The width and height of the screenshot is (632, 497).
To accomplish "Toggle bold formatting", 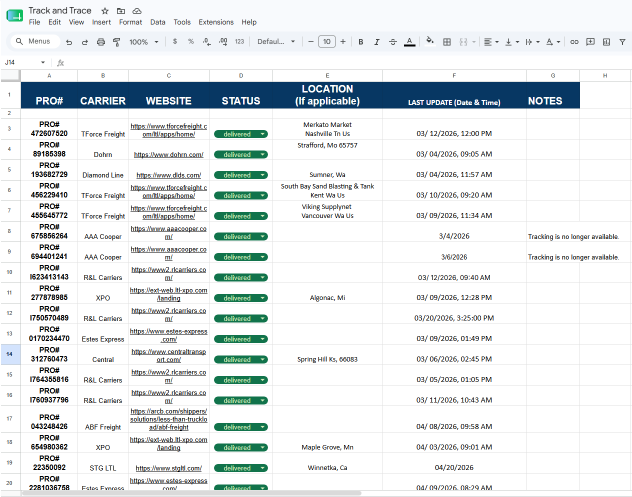I will pos(361,42).
